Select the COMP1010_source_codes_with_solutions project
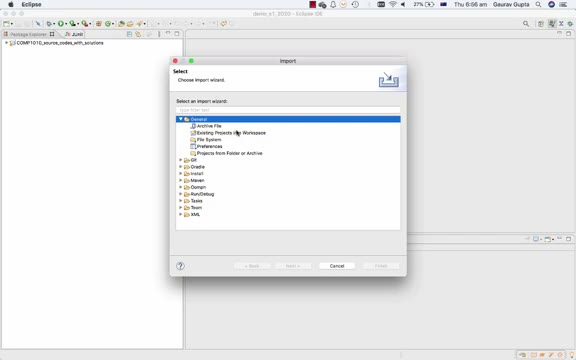 pyautogui.click(x=60, y=43)
